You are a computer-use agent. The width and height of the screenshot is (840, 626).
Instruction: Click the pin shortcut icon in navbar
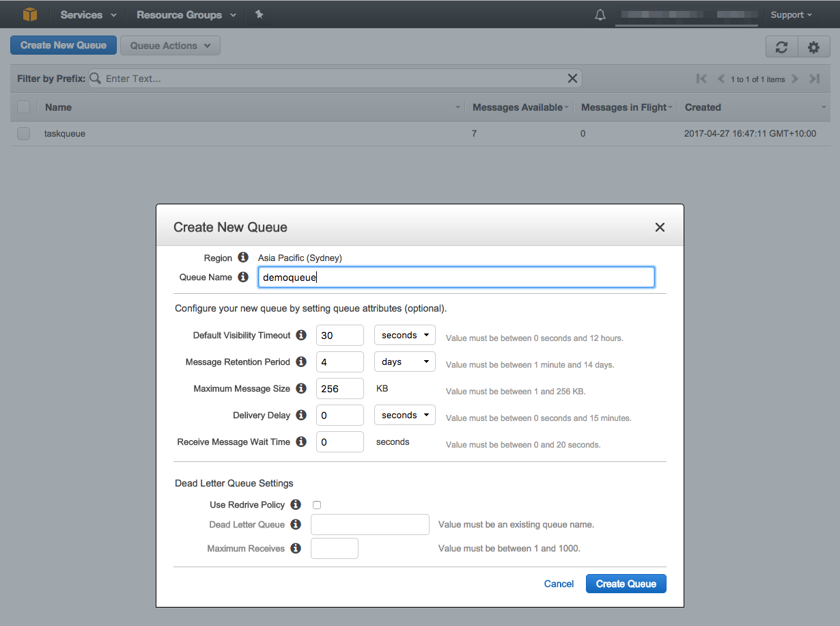[x=259, y=14]
